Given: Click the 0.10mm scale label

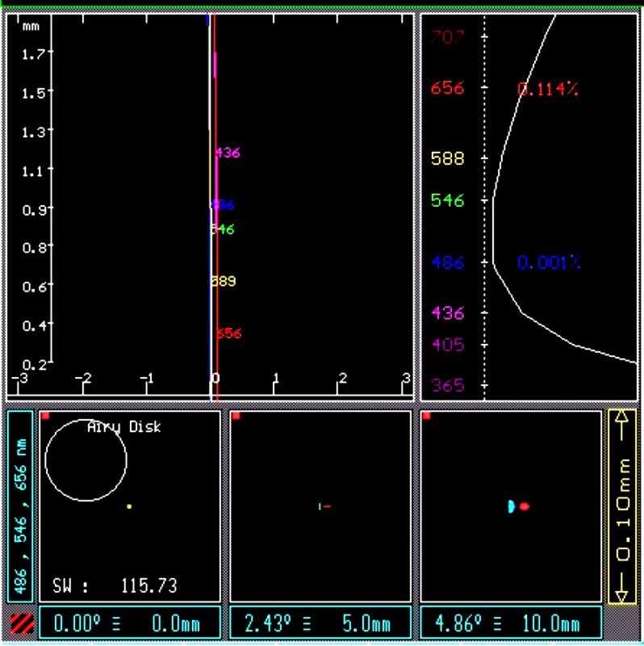Looking at the screenshot, I should pos(621,507).
